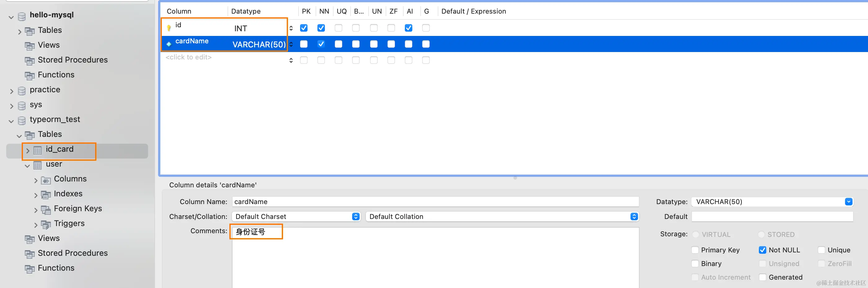Screen dimensions: 868x288
Task: Click the Column header in grid
Action: pos(179,11)
